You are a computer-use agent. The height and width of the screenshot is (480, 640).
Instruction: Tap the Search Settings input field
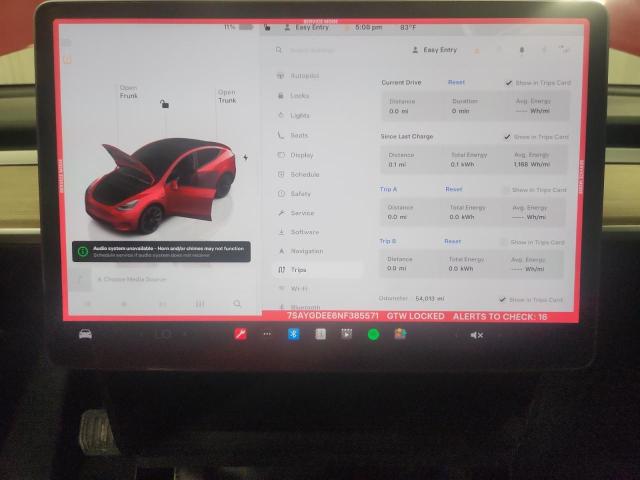point(312,50)
